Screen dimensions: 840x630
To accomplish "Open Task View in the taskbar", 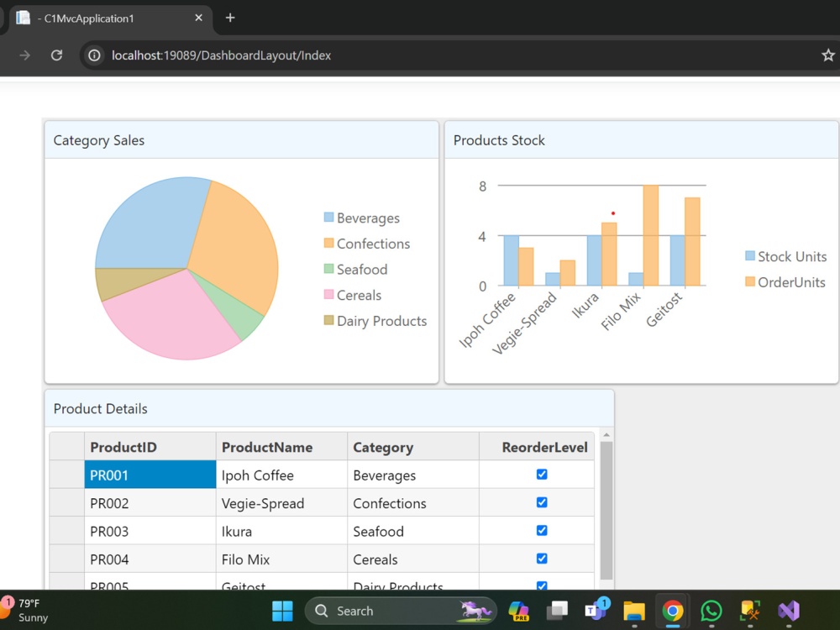I will [x=557, y=611].
